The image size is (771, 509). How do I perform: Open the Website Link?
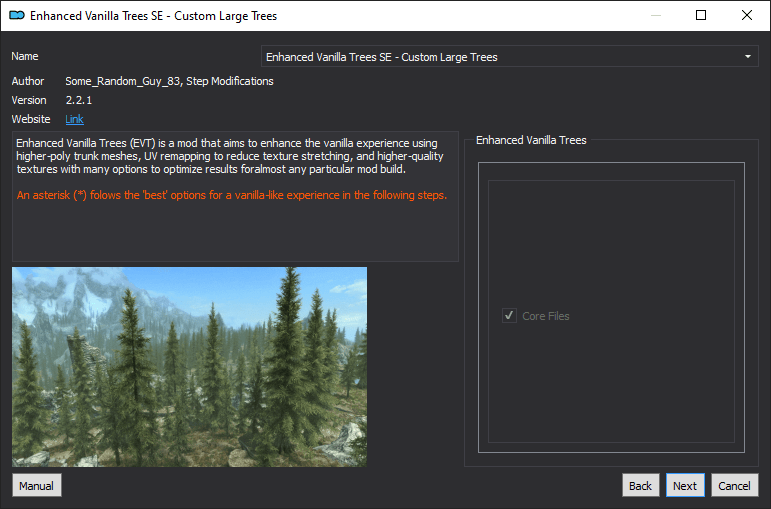(74, 119)
